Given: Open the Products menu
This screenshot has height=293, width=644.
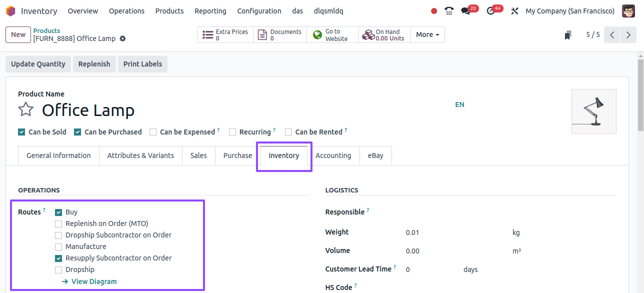Looking at the screenshot, I should [169, 11].
